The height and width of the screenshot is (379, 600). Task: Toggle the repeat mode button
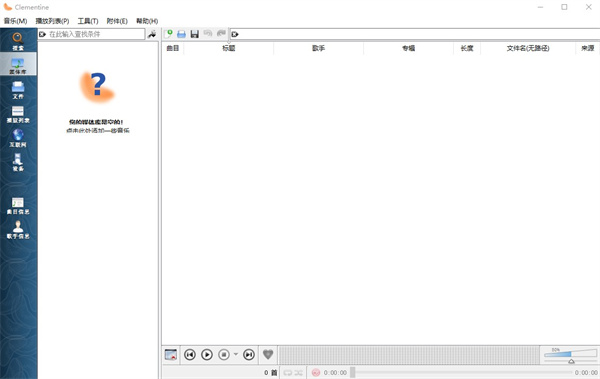[288, 372]
